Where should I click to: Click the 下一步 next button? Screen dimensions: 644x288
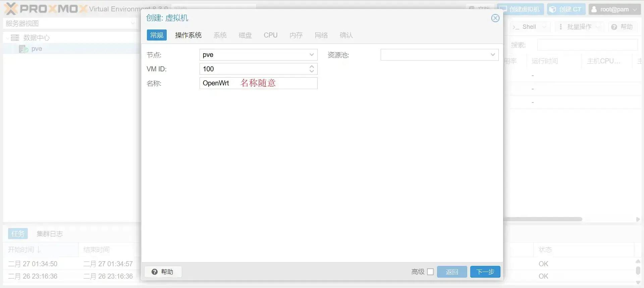pyautogui.click(x=485, y=272)
